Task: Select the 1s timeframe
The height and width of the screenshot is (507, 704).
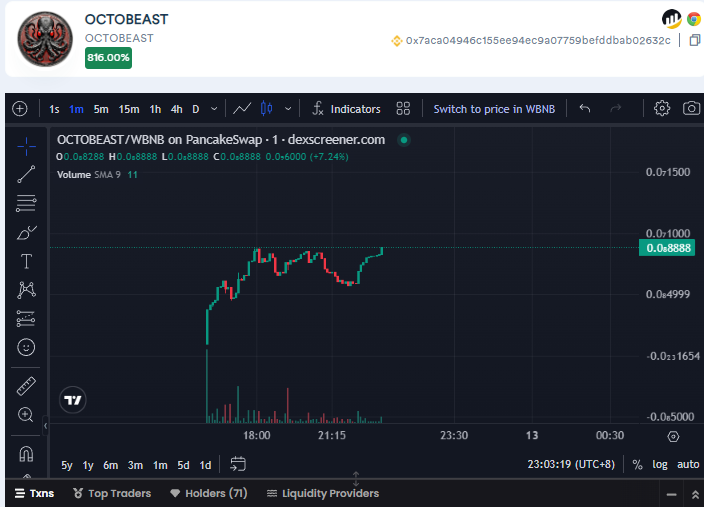Action: click(54, 109)
